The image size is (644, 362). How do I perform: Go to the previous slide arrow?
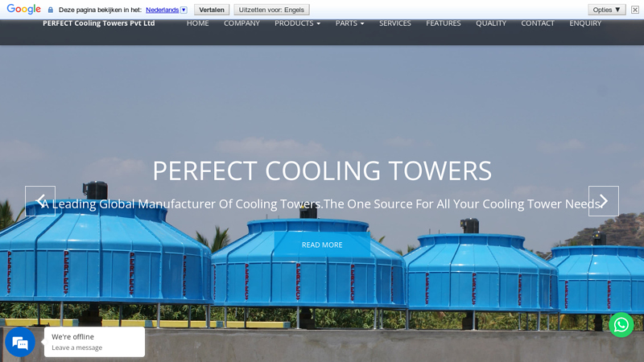coord(40,201)
